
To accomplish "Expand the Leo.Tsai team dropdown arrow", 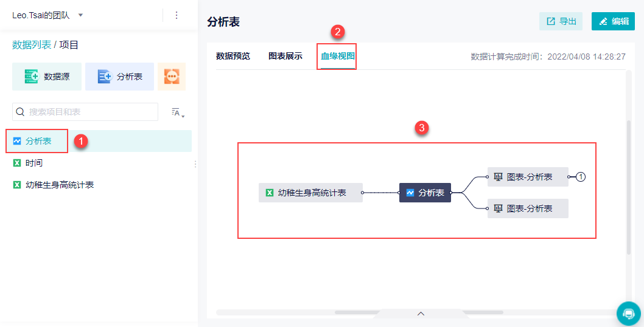I will click(80, 15).
